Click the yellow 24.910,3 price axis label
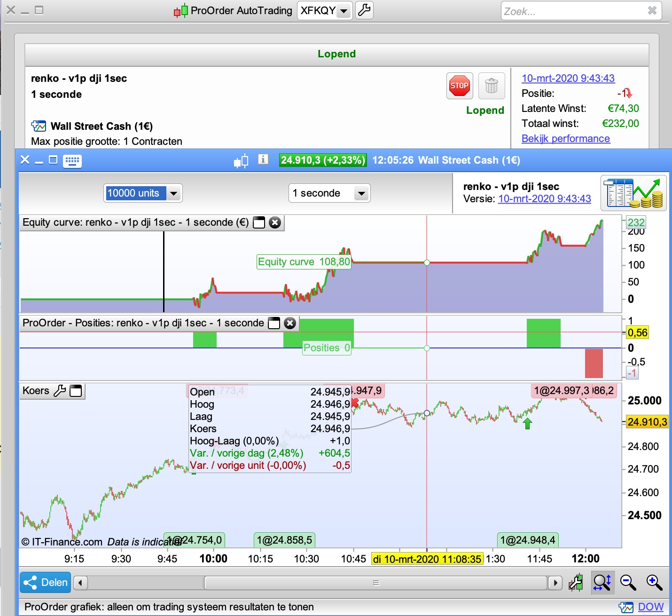 coord(647,422)
